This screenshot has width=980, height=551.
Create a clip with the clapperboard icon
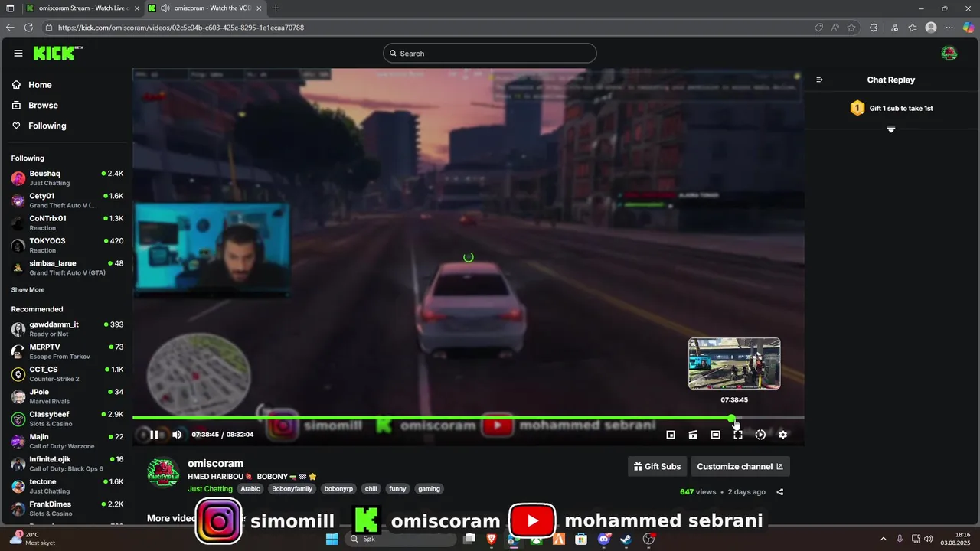coord(693,435)
